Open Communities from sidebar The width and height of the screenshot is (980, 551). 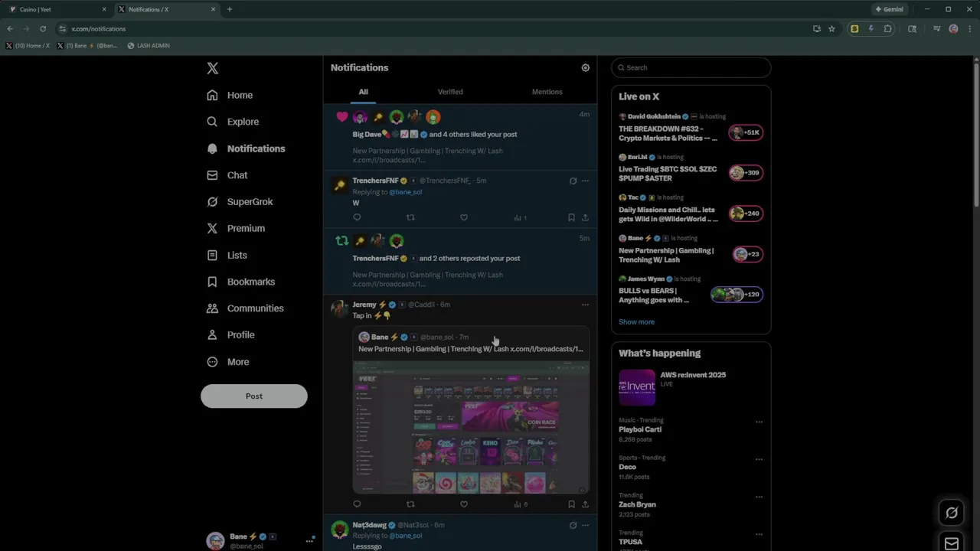[x=245, y=308]
